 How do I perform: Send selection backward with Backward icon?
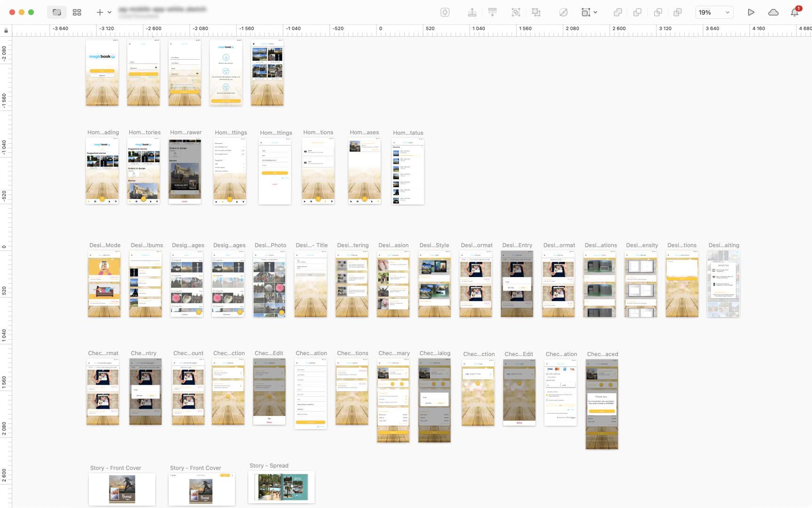pyautogui.click(x=492, y=13)
